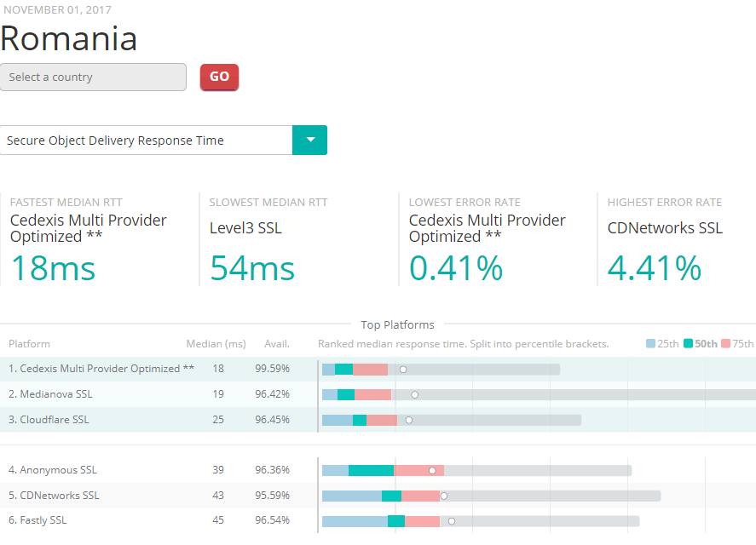Click the 75th percentile legend swatch
This screenshot has width=756, height=545.
point(725,343)
